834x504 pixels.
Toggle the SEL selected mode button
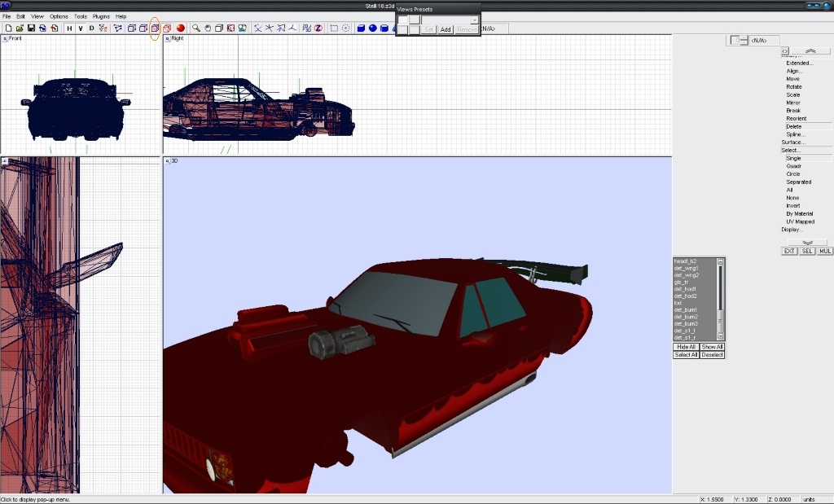(x=807, y=251)
